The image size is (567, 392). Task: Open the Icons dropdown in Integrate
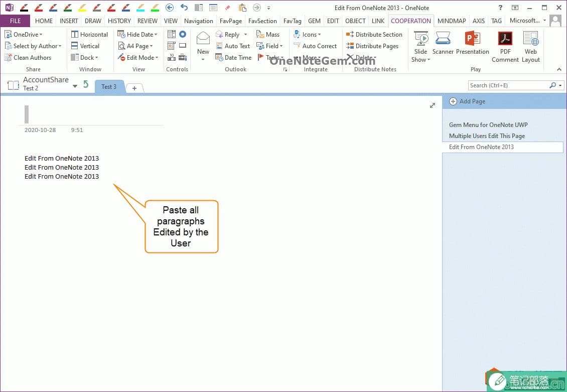tap(307, 34)
